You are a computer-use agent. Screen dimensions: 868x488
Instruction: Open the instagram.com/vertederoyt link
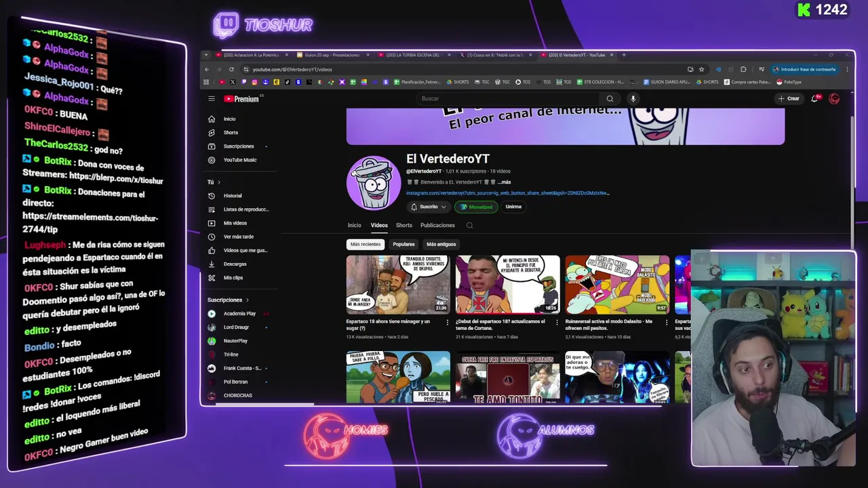(507, 193)
